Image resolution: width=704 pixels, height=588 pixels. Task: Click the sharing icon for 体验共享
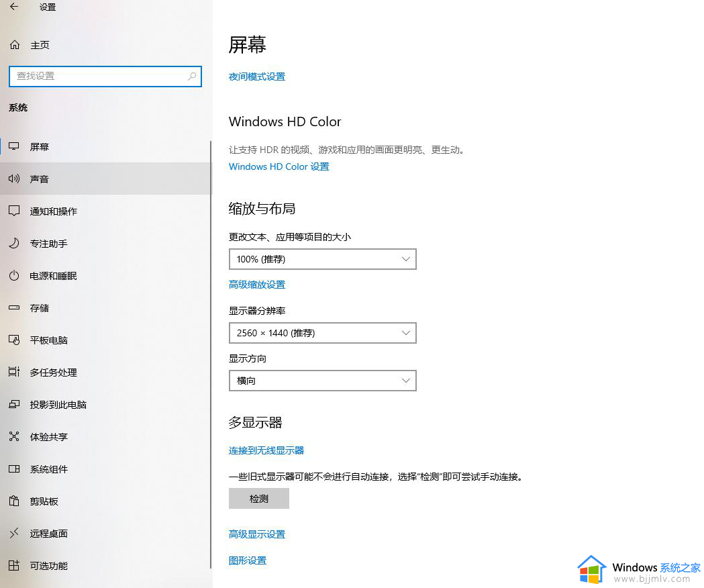point(14,436)
